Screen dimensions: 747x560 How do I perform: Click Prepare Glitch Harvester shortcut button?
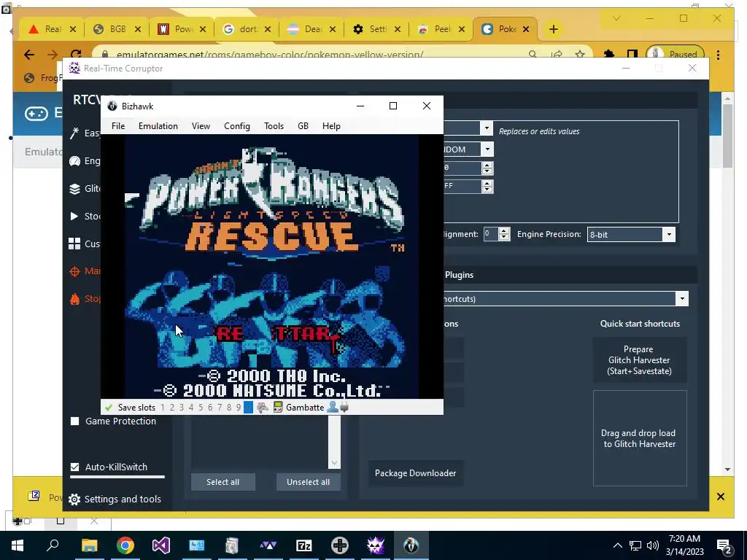click(x=639, y=360)
